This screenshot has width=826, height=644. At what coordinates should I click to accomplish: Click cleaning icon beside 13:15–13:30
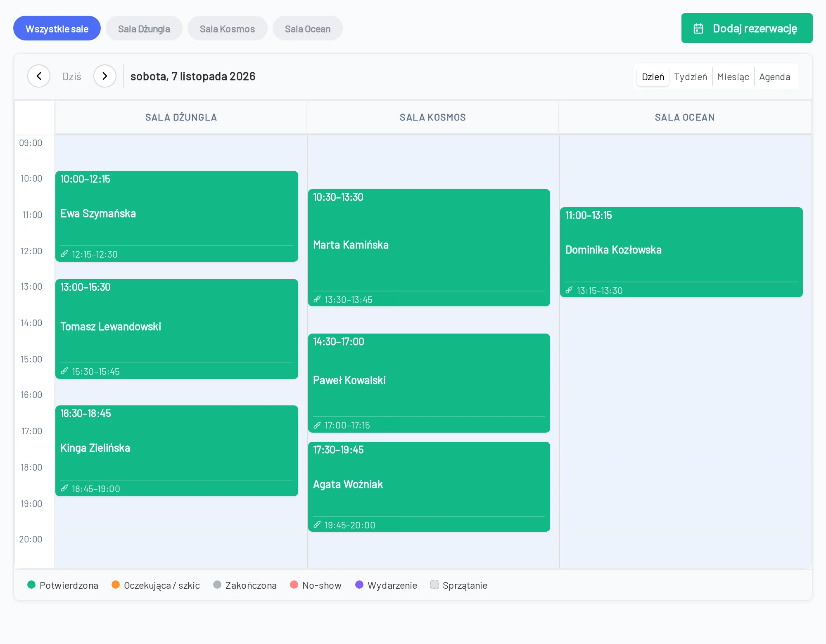[569, 290]
